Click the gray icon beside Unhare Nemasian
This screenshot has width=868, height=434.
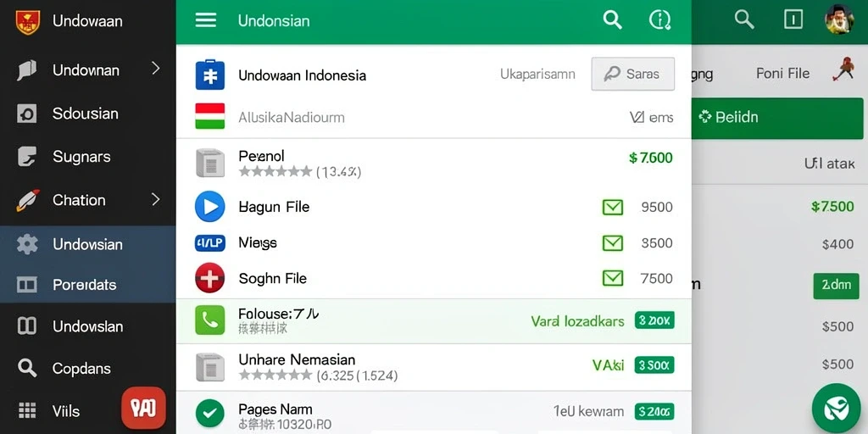210,366
